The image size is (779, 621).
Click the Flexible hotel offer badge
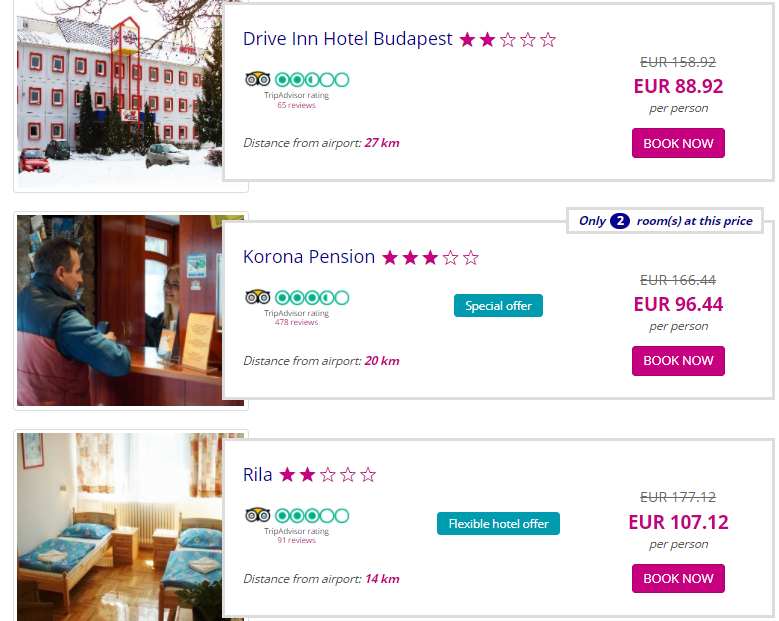[498, 523]
